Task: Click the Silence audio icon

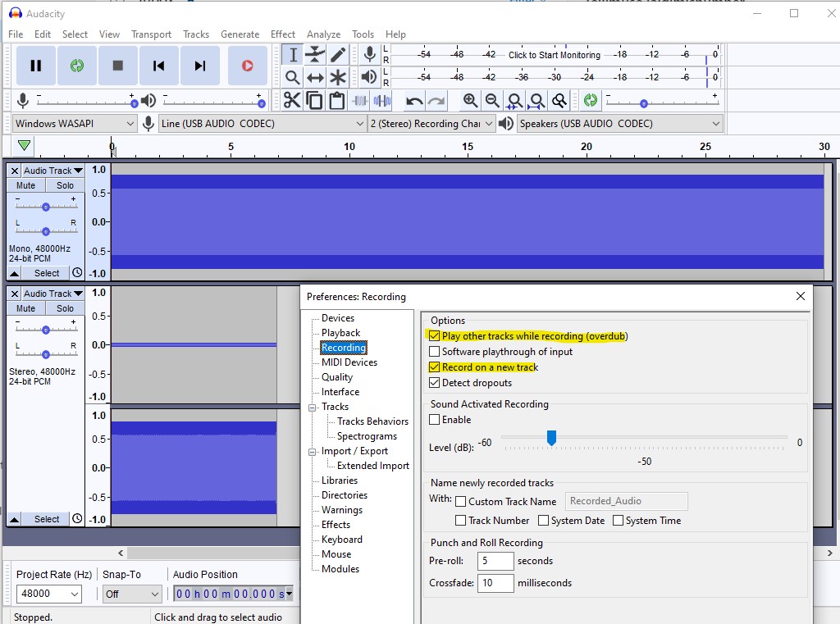Action: pos(382,100)
